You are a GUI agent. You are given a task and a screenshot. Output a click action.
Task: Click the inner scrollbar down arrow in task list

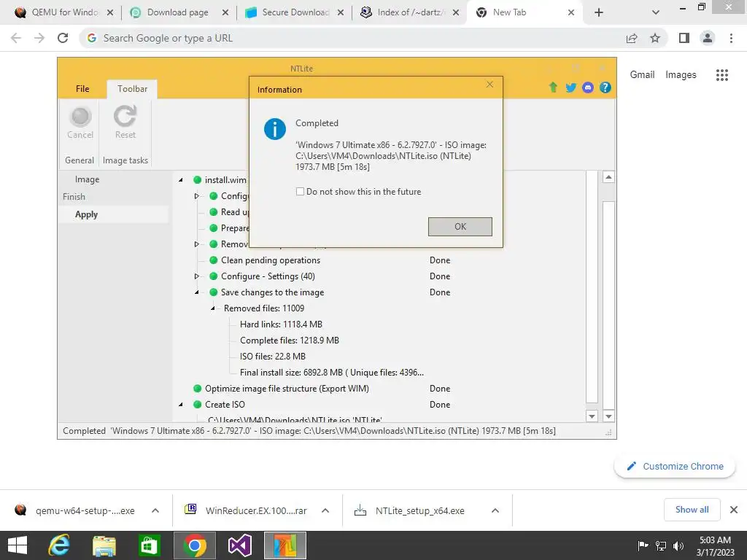pyautogui.click(x=592, y=416)
